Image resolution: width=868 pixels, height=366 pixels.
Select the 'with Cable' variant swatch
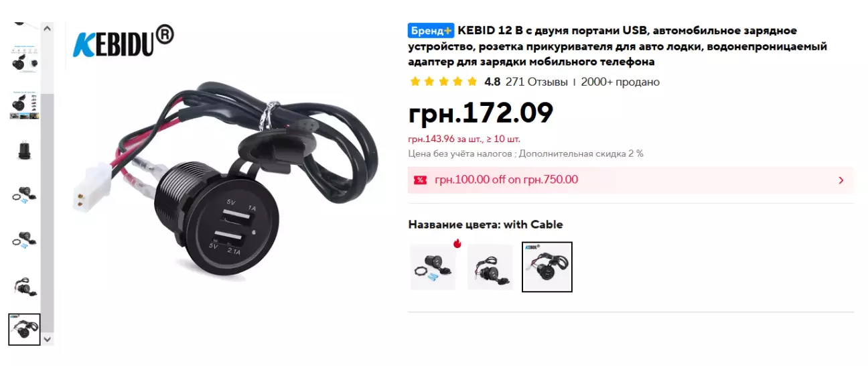[x=547, y=267]
